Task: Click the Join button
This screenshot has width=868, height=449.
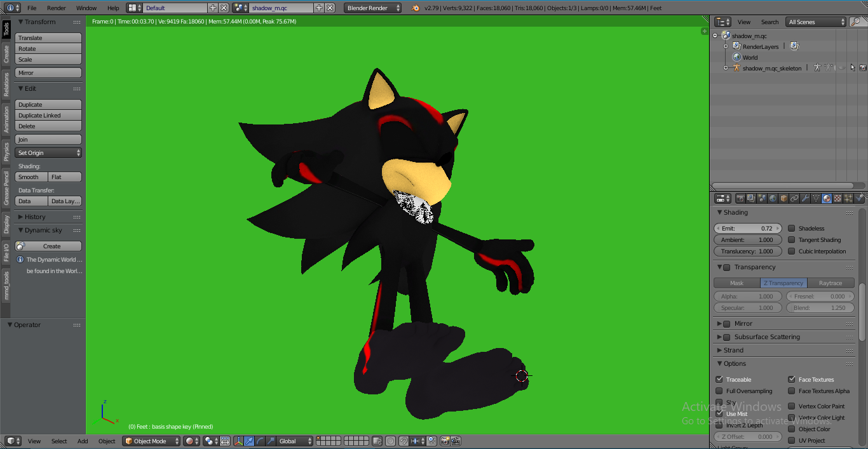Action: (x=48, y=140)
